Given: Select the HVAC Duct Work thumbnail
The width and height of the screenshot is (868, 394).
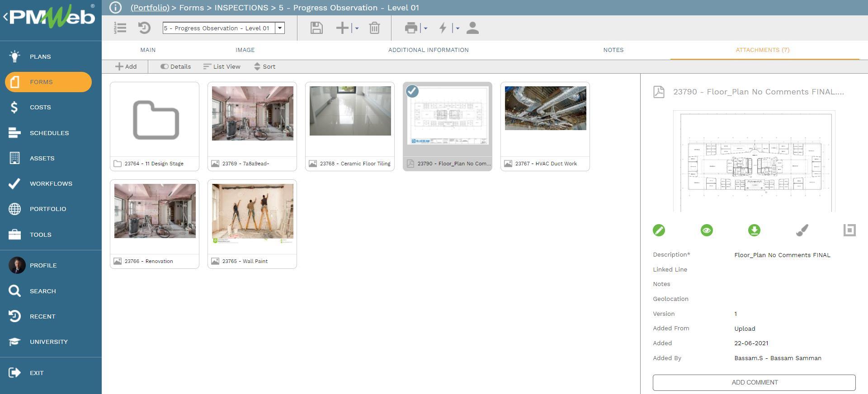Looking at the screenshot, I should (x=545, y=108).
